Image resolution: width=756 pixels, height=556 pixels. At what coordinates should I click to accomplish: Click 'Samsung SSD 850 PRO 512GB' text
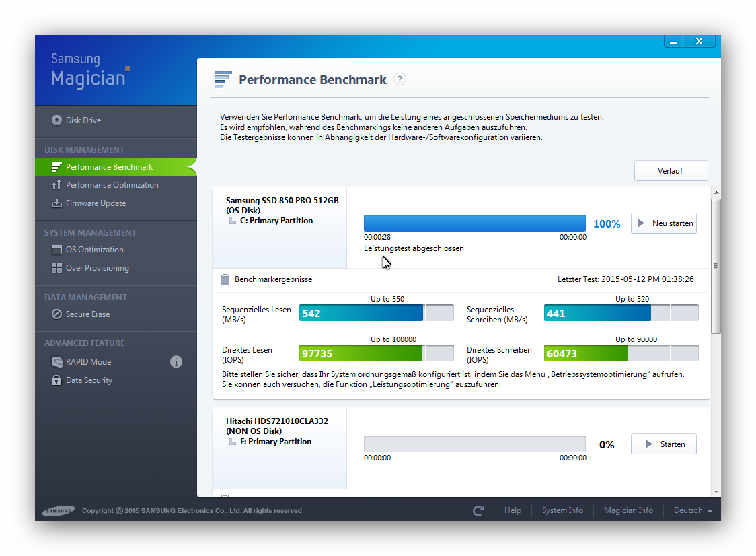[282, 201]
